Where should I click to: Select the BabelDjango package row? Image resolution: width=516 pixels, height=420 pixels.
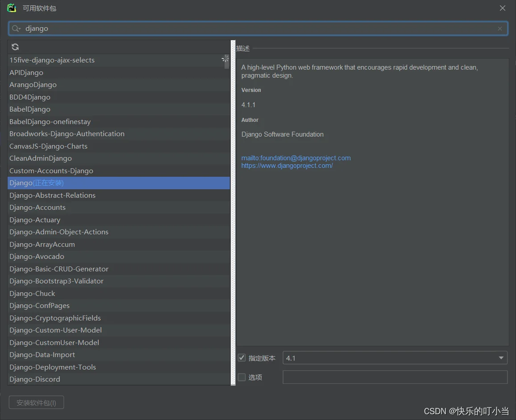tap(118, 109)
